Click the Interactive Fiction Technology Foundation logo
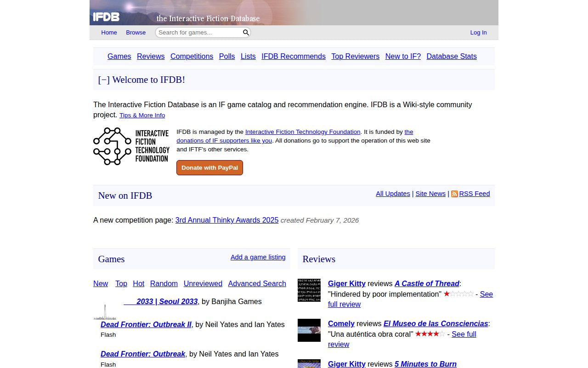Viewport: 588px width, 368px height. [131, 146]
